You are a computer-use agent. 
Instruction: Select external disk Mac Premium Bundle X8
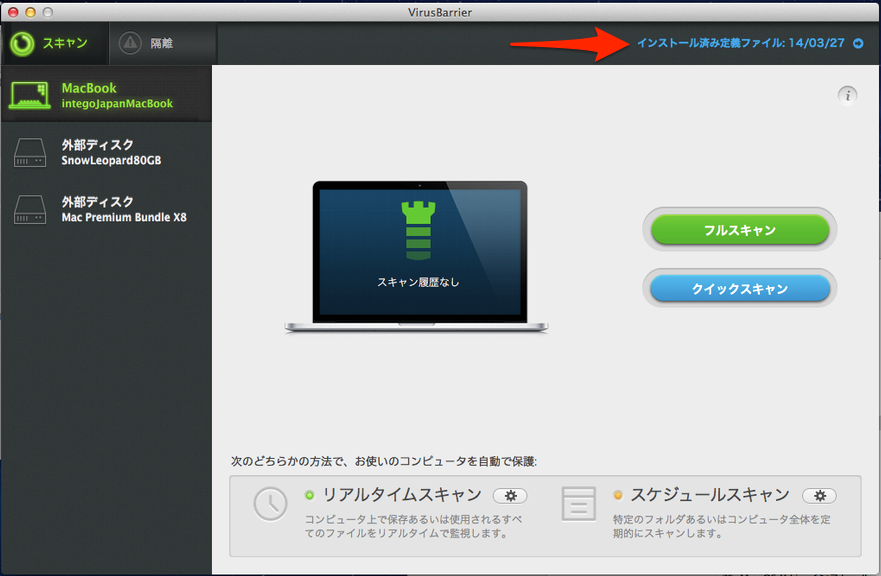107,209
